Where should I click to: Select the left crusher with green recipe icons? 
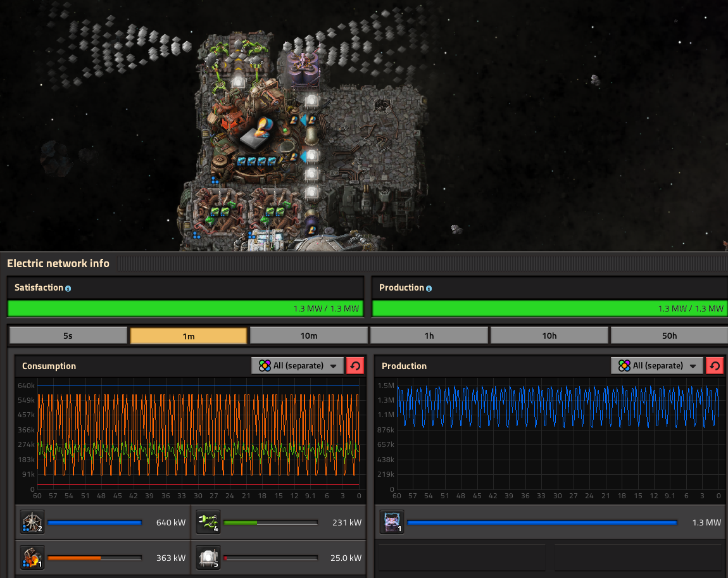pos(219,212)
